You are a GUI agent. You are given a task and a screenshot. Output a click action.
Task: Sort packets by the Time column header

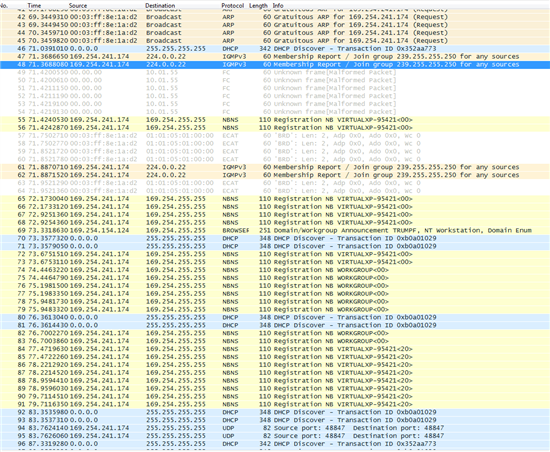point(34,5)
